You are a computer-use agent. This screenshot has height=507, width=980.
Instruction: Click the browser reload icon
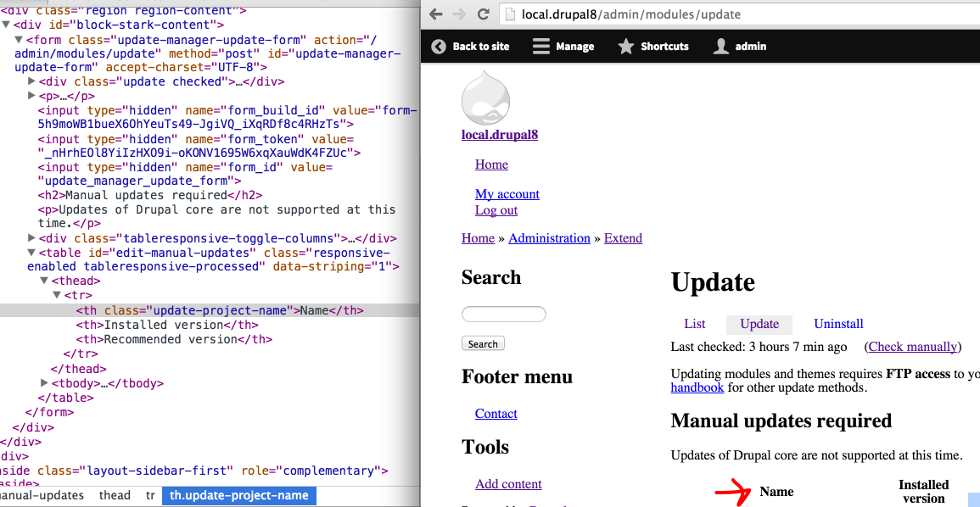point(483,14)
